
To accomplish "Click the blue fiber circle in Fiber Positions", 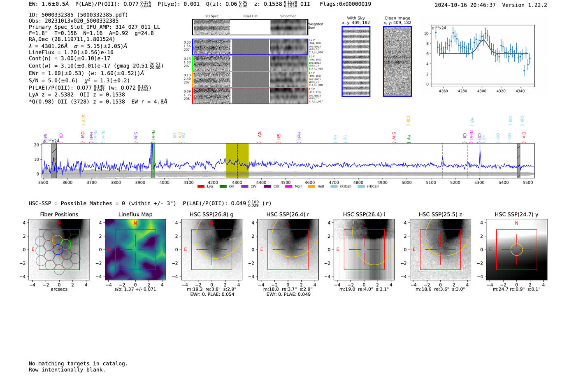I will tap(58, 249).
